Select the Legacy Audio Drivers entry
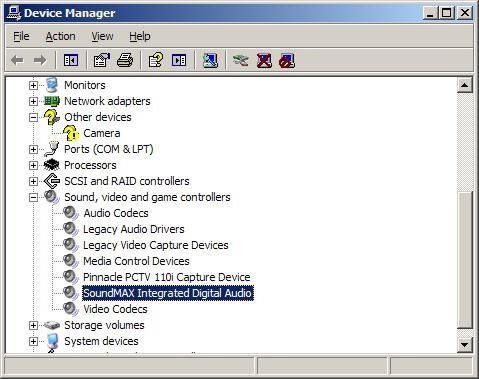 tap(134, 229)
